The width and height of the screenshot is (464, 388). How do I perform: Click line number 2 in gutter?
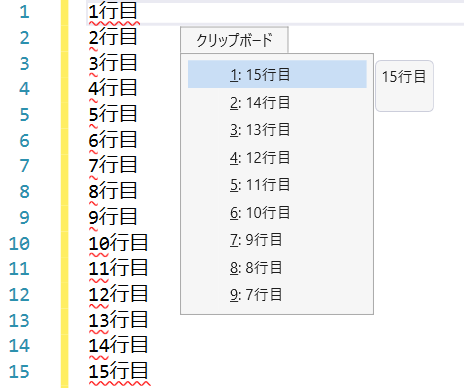[x=24, y=38]
